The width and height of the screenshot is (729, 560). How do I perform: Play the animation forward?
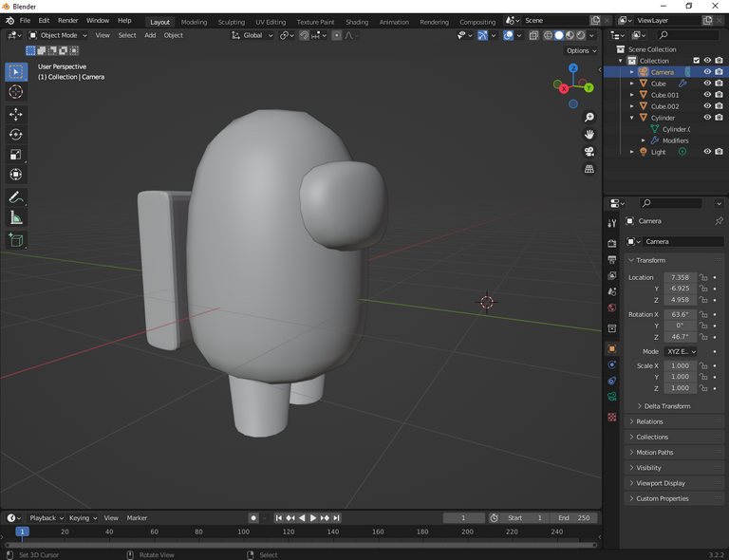tap(313, 517)
